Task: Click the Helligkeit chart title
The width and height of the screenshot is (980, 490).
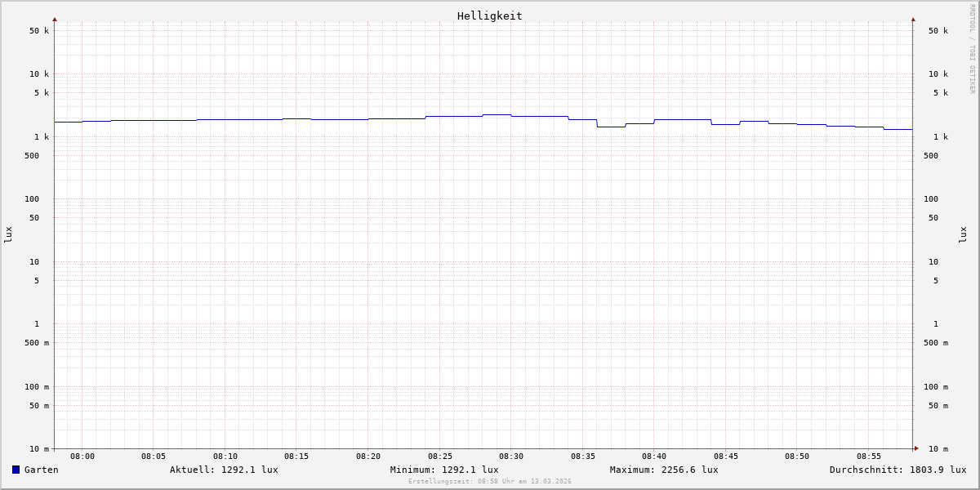Action: 489,16
